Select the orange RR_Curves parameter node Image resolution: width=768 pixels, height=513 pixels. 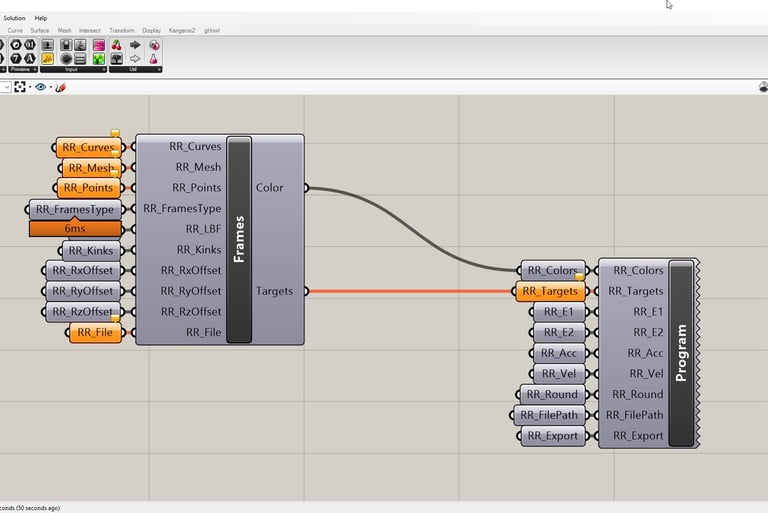point(88,147)
